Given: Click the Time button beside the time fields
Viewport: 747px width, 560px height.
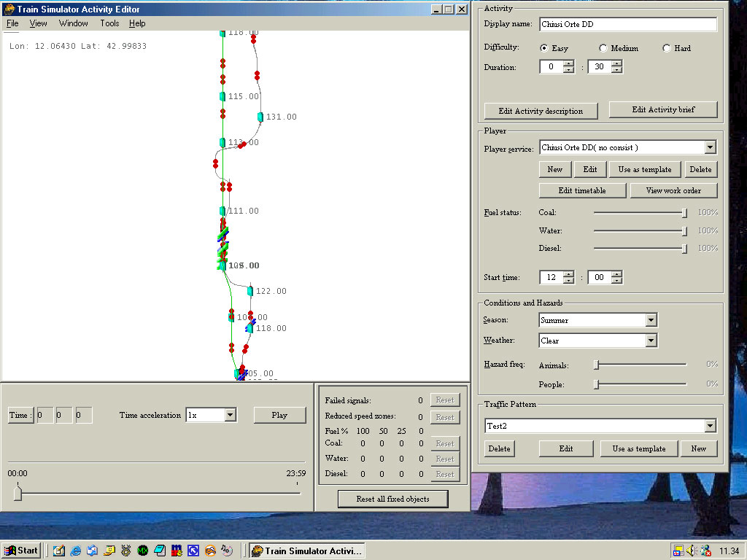Looking at the screenshot, I should [x=21, y=415].
